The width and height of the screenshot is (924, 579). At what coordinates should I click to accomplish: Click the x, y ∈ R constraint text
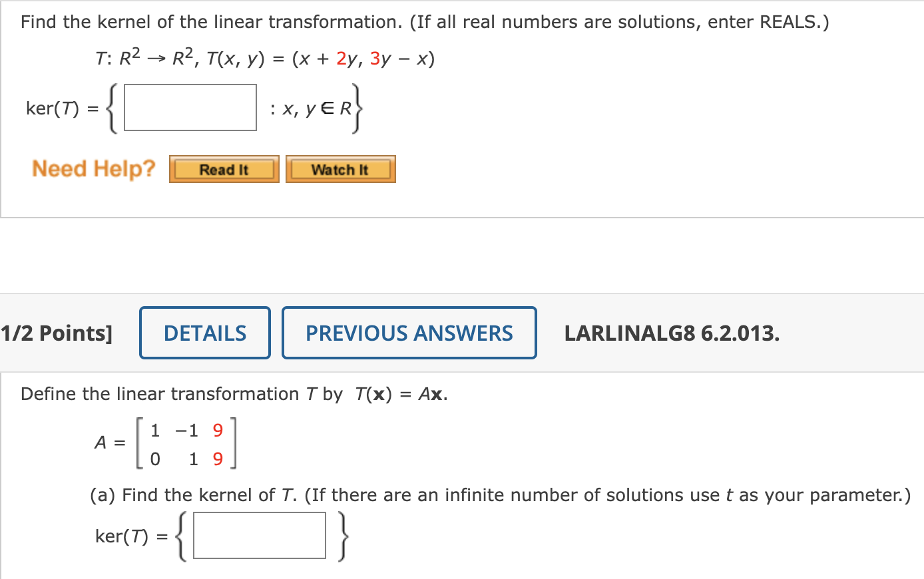(x=312, y=108)
